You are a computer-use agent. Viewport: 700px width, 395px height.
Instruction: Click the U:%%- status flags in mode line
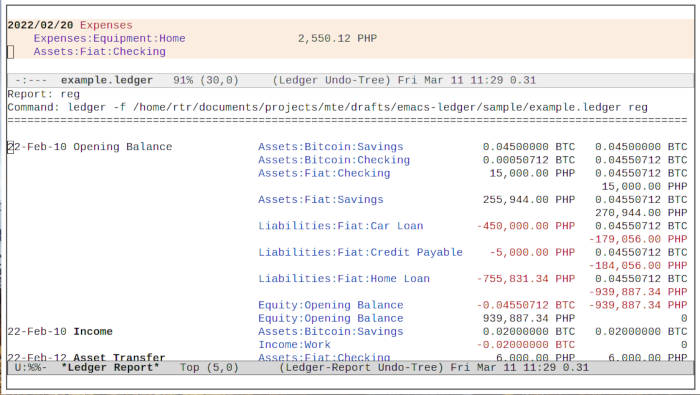point(30,368)
